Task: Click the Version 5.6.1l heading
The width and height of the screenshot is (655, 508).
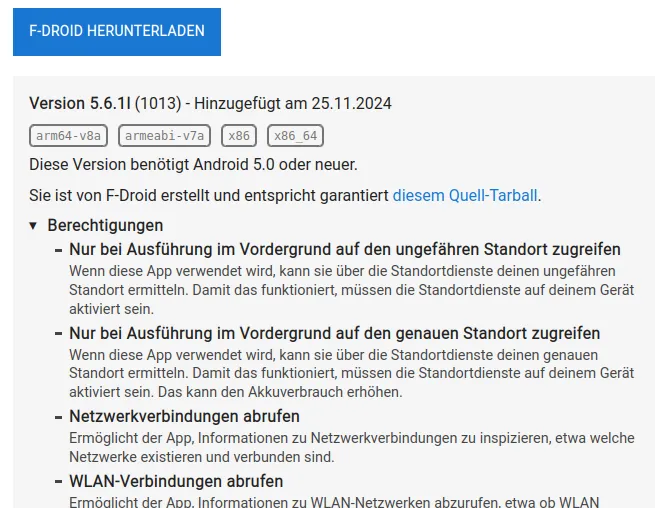Action: point(80,103)
